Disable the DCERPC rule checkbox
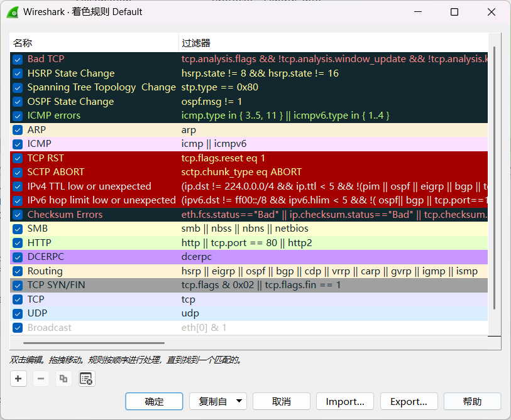This screenshot has height=420, width=511. click(18, 257)
